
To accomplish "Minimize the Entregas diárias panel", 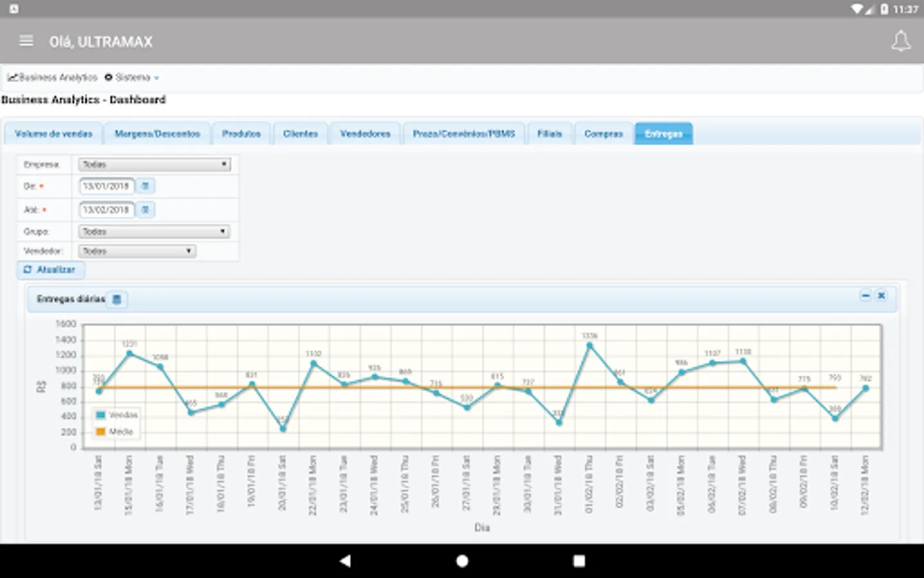I will tap(866, 295).
